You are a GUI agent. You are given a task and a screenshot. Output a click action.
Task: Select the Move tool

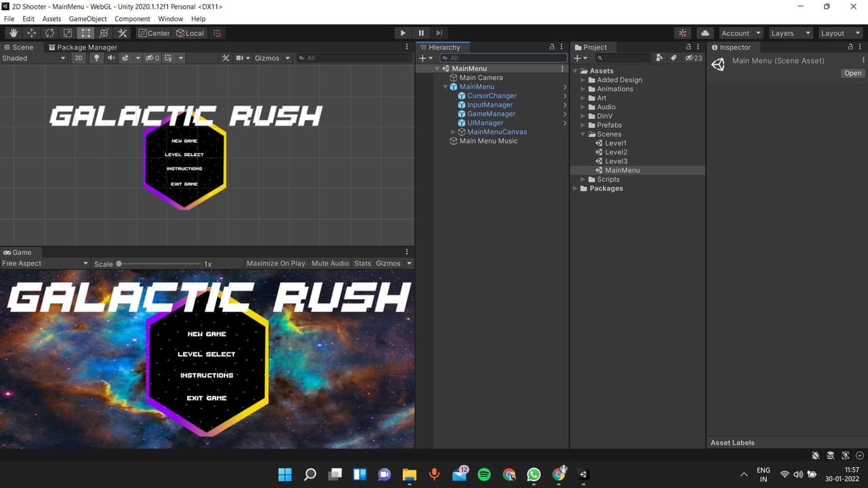[31, 33]
